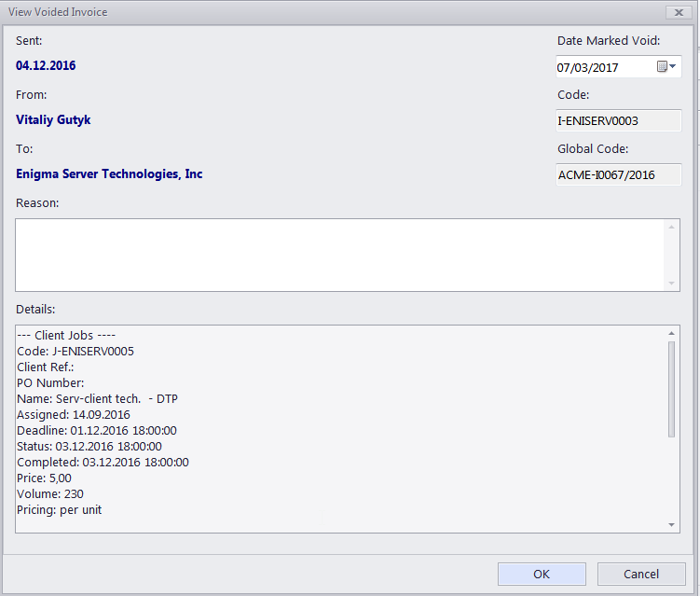Image resolution: width=700 pixels, height=596 pixels.
Task: Click the 'Details:' label
Action: tap(35, 309)
